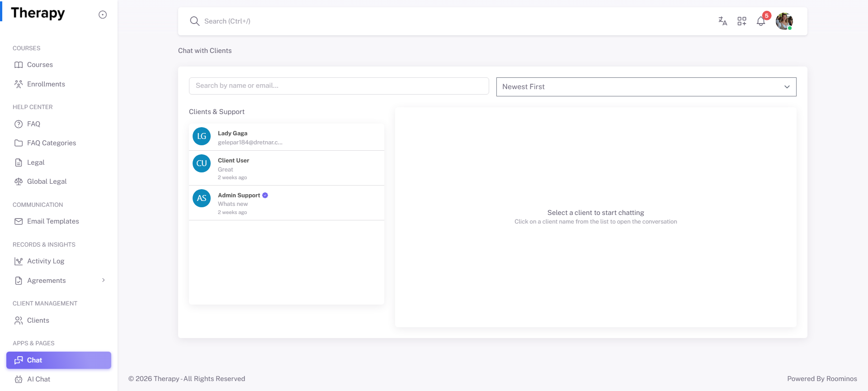Open the language translate icon
The image size is (868, 391).
point(723,21)
